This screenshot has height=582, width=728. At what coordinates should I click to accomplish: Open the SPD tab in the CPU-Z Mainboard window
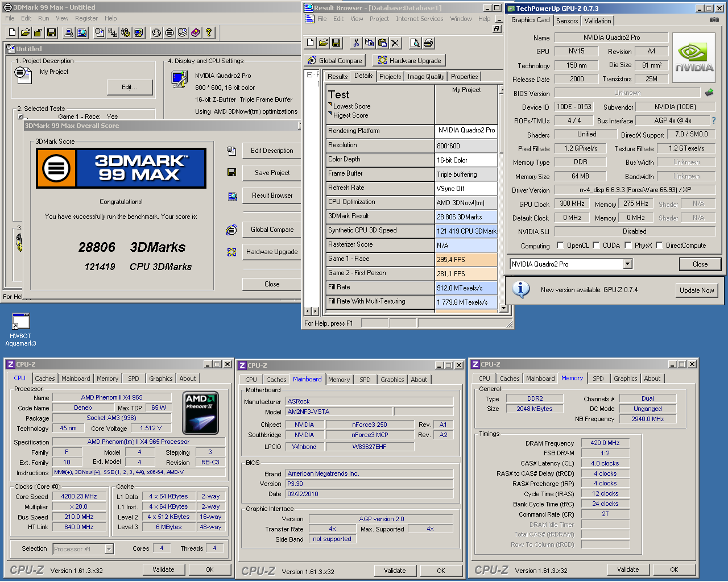(x=365, y=380)
